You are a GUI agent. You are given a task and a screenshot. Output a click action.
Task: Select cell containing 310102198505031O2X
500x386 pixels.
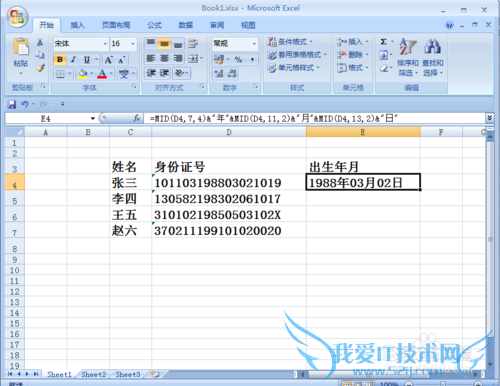(x=229, y=214)
